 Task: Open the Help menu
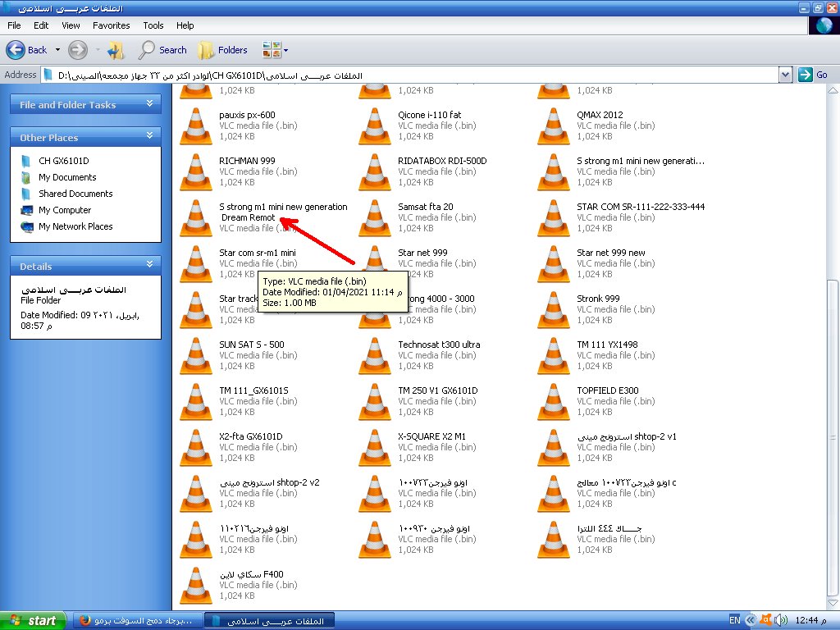pyautogui.click(x=185, y=25)
